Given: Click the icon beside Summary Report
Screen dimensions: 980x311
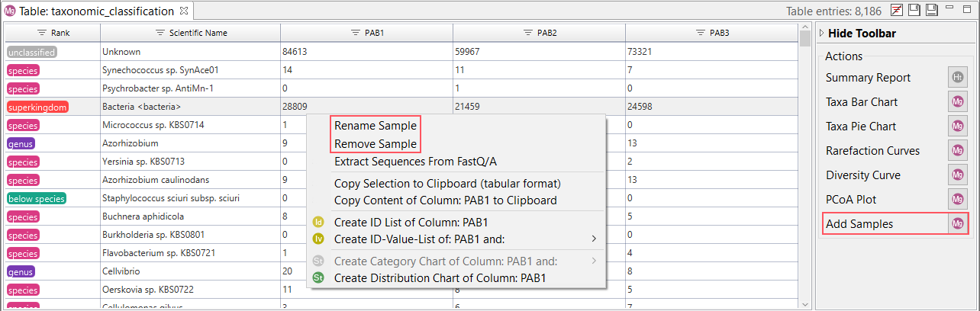Looking at the screenshot, I should tap(957, 78).
